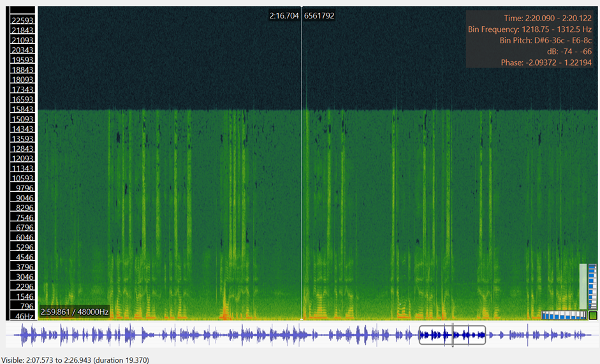Click the 10593 frequency scale label
Image resolution: width=600 pixels, height=364 pixels.
tap(22, 178)
